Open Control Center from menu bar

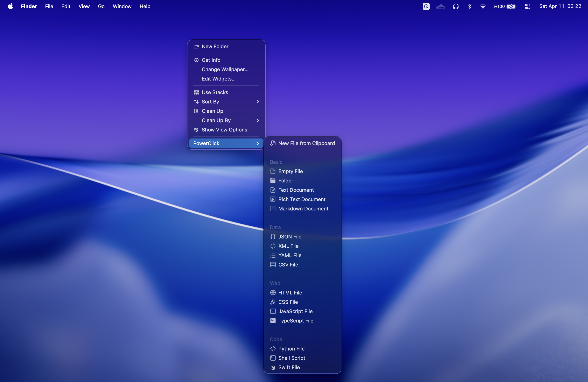pyautogui.click(x=528, y=6)
